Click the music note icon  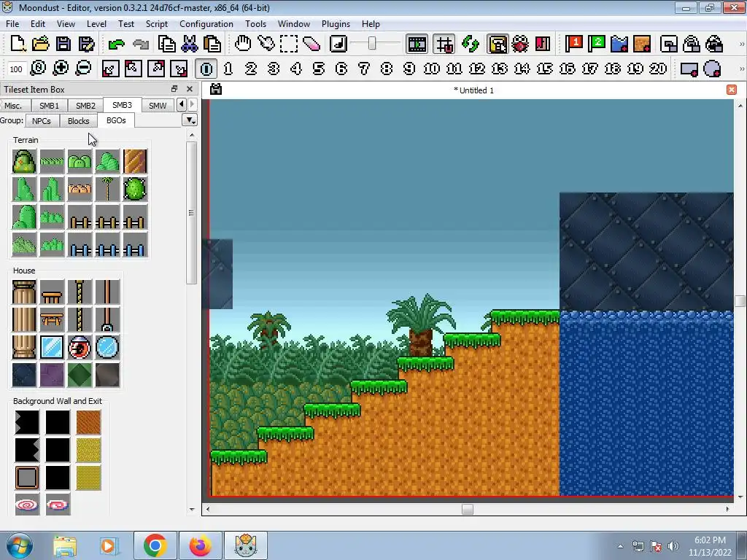pyautogui.click(x=338, y=44)
